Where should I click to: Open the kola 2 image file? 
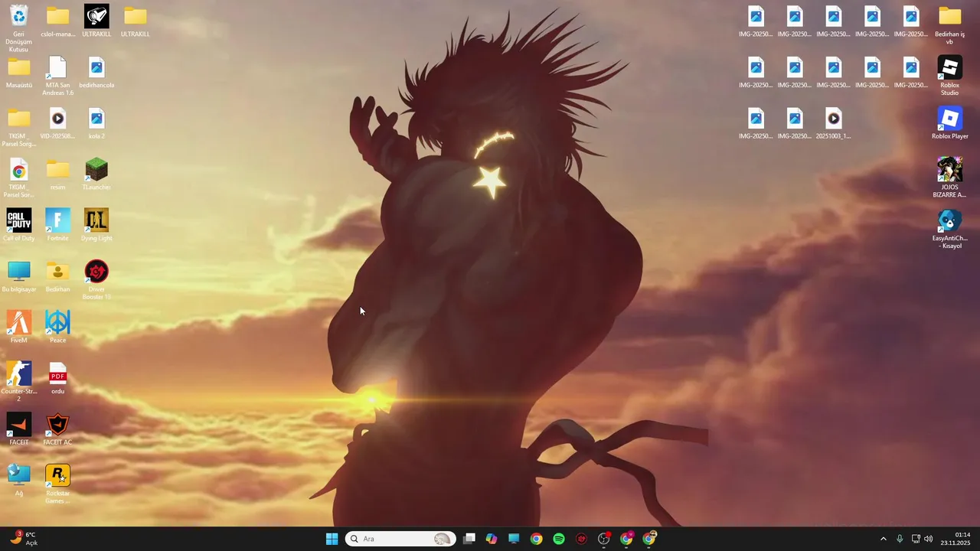click(96, 123)
